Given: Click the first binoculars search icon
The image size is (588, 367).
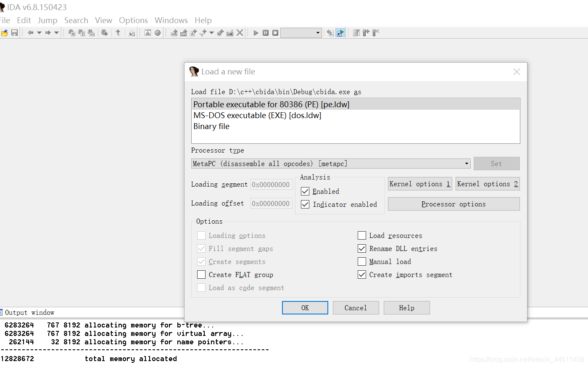Looking at the screenshot, I should coord(72,33).
